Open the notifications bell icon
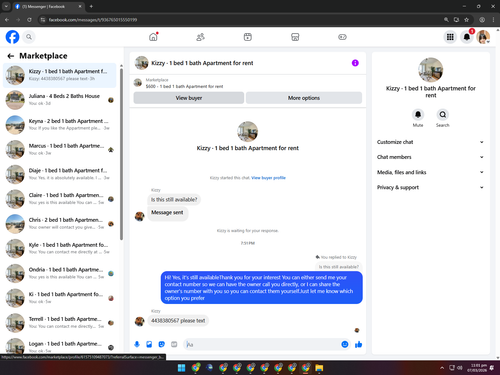This screenshot has height=375, width=500. [x=467, y=37]
